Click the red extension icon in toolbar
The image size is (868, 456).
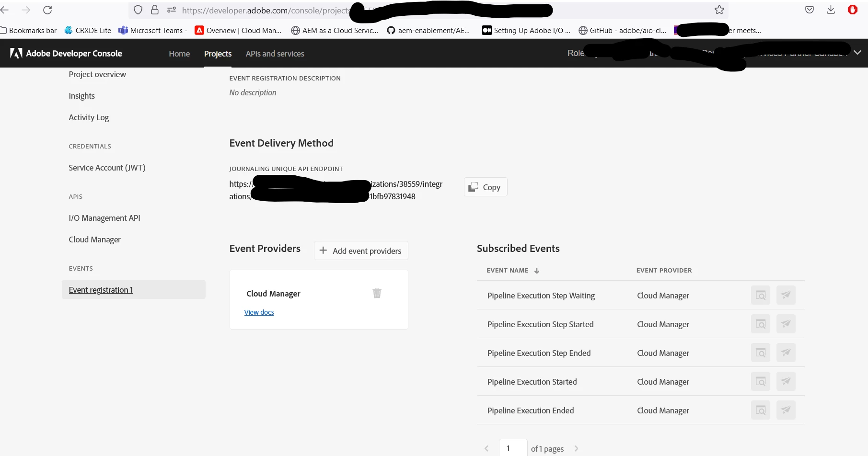(853, 10)
